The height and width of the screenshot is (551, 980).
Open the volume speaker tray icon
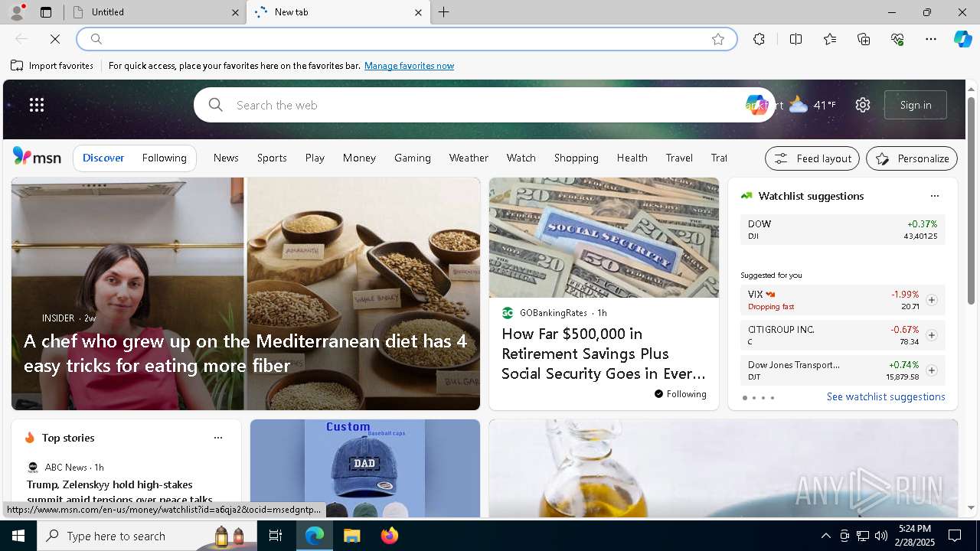click(881, 536)
